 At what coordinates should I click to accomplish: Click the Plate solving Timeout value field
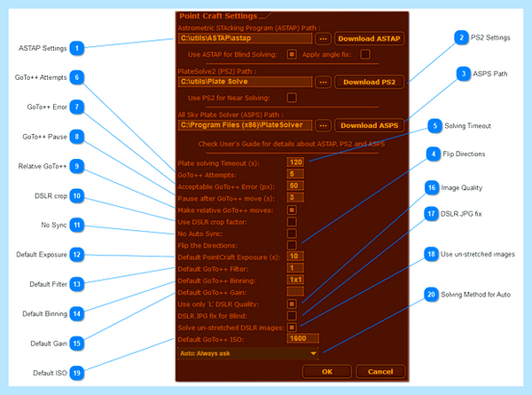tap(295, 162)
